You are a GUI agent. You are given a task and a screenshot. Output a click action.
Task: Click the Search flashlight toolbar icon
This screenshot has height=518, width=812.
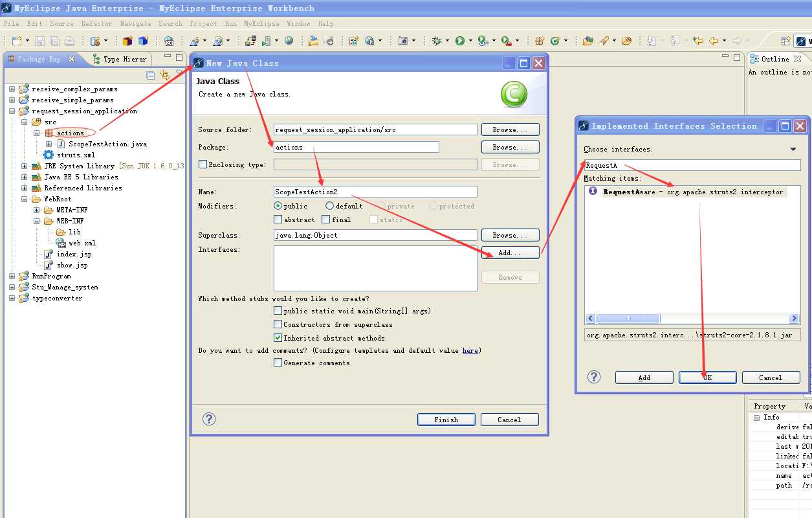tap(603, 41)
